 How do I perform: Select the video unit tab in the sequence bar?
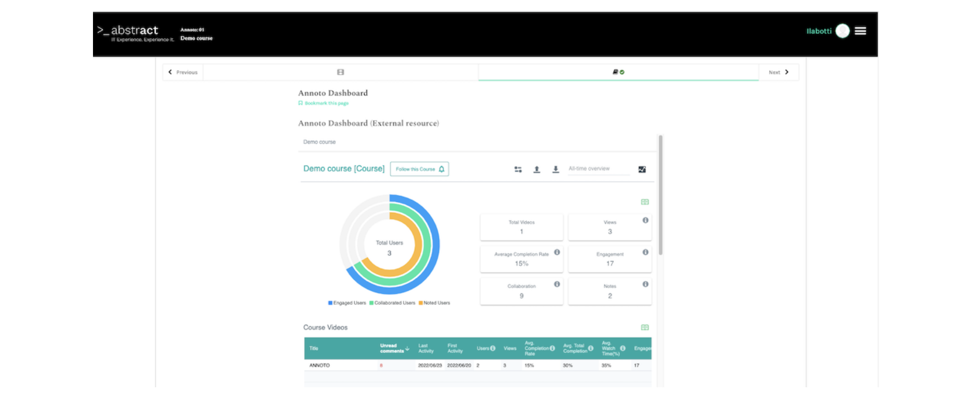(341, 72)
